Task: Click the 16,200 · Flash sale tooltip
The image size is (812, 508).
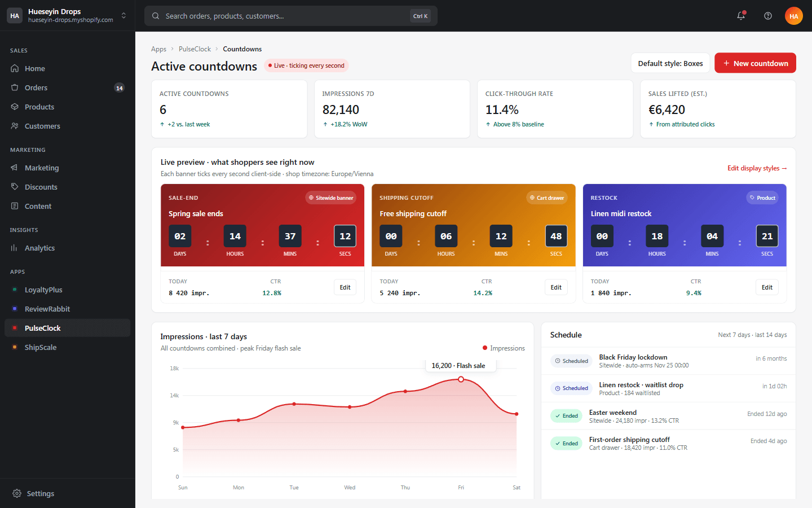Action: 461,366
